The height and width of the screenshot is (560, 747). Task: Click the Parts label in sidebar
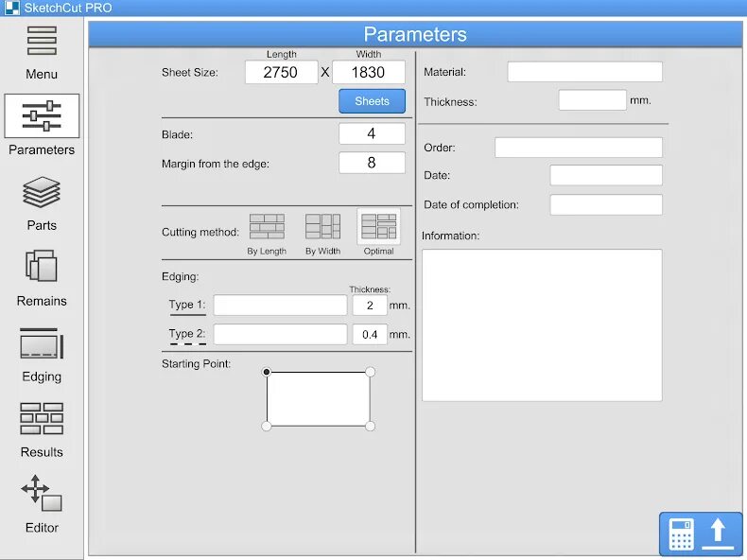coord(42,225)
